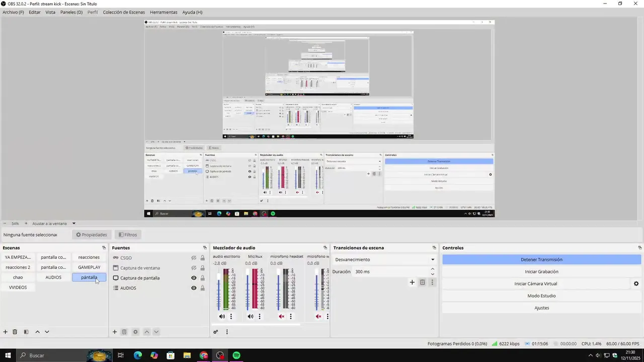Open Microsoft Edge from the taskbar
The image size is (644, 362).
pos(138,355)
